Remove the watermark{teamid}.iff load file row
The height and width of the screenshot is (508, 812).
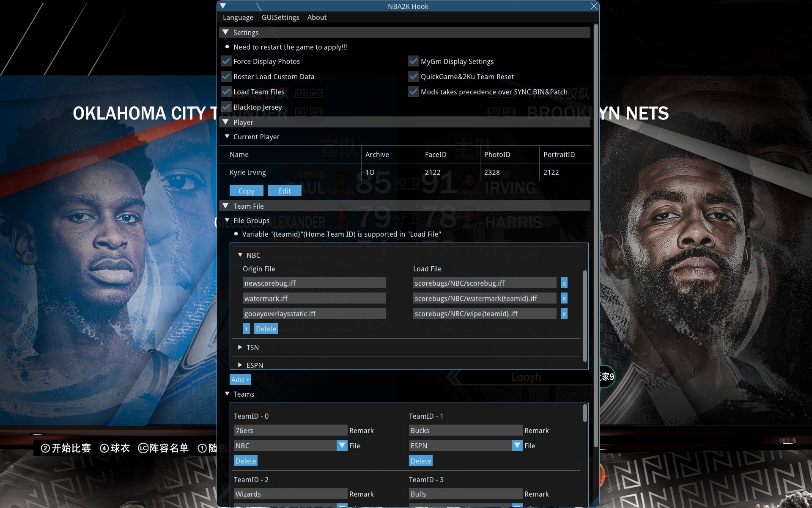coord(564,298)
